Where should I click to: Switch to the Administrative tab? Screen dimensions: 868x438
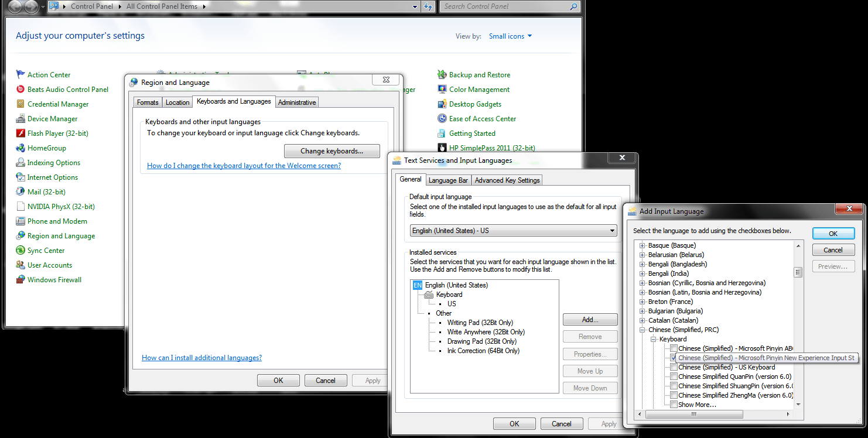click(297, 102)
